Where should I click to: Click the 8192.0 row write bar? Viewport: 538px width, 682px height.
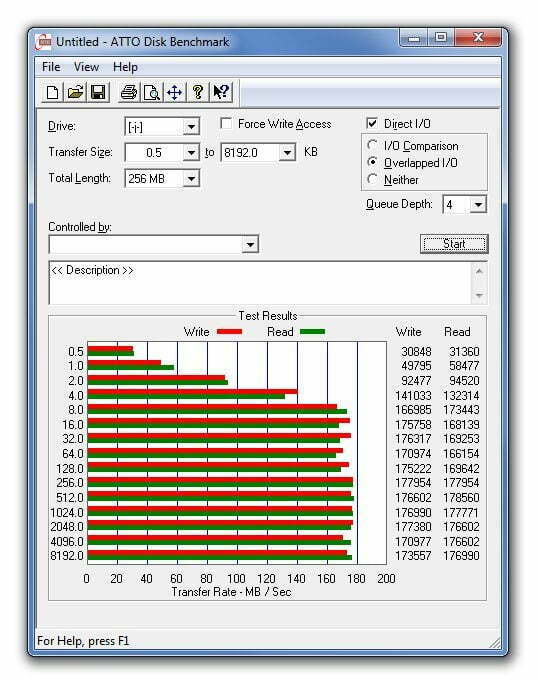pos(217,553)
